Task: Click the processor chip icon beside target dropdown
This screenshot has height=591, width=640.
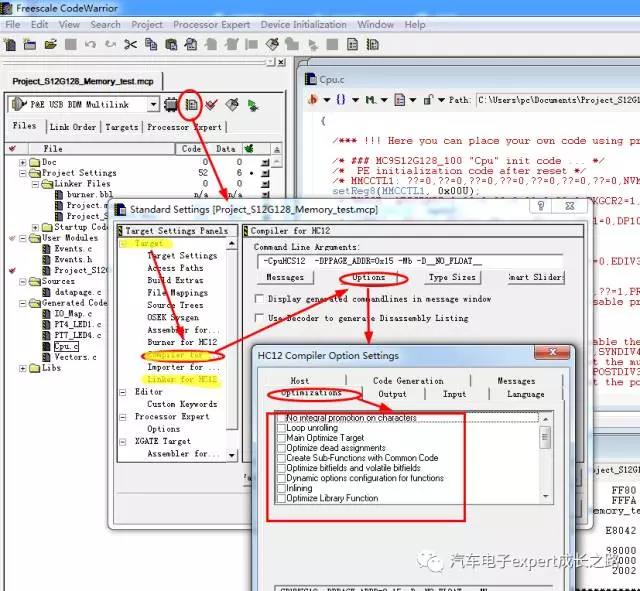Action: (171, 104)
